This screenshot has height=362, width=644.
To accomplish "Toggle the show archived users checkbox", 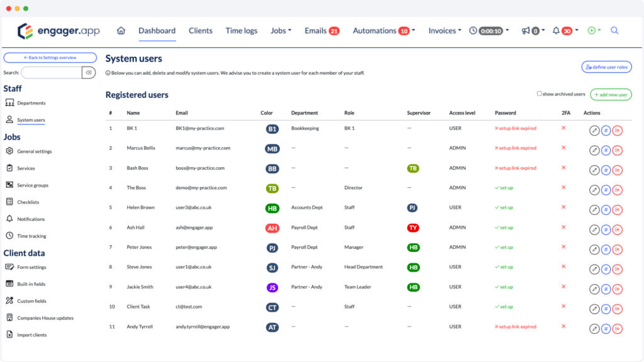I will click(x=539, y=94).
